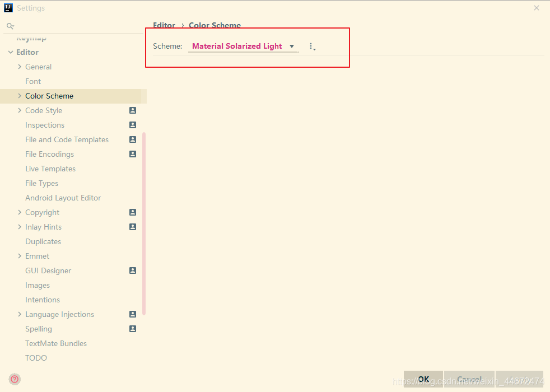
Task: Select Emmet in the settings tree
Action: pyautogui.click(x=37, y=256)
